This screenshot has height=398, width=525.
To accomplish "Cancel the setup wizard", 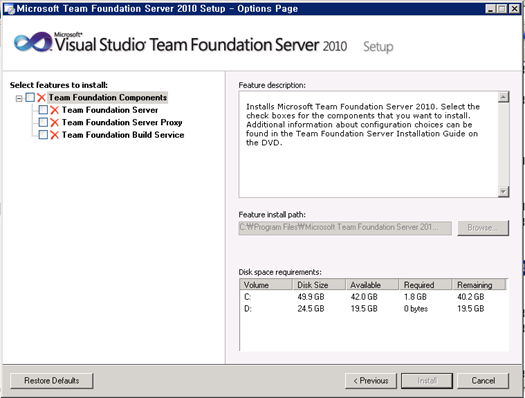I will (x=483, y=381).
